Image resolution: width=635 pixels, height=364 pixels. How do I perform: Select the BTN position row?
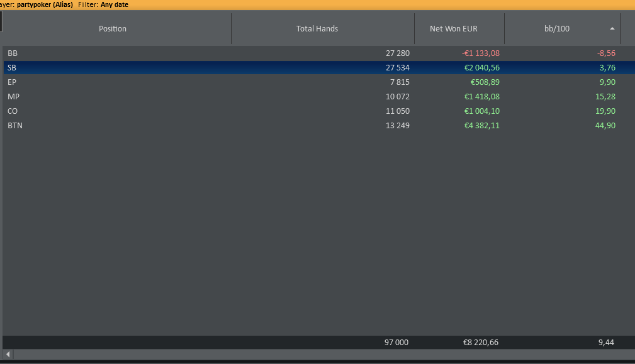click(x=319, y=126)
